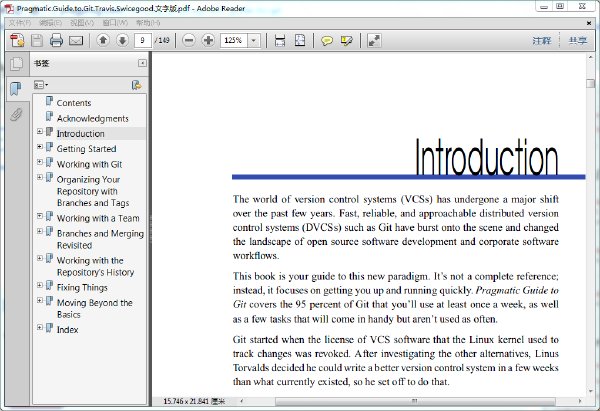
Task: Go to previous page with up arrow
Action: click(x=103, y=40)
